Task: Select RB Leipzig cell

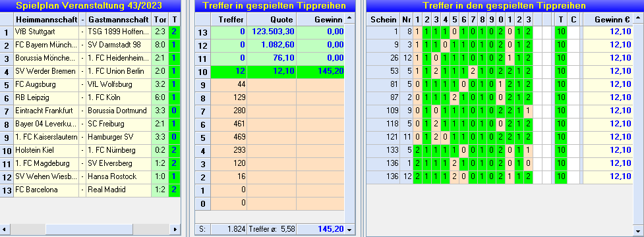Action: pos(46,97)
